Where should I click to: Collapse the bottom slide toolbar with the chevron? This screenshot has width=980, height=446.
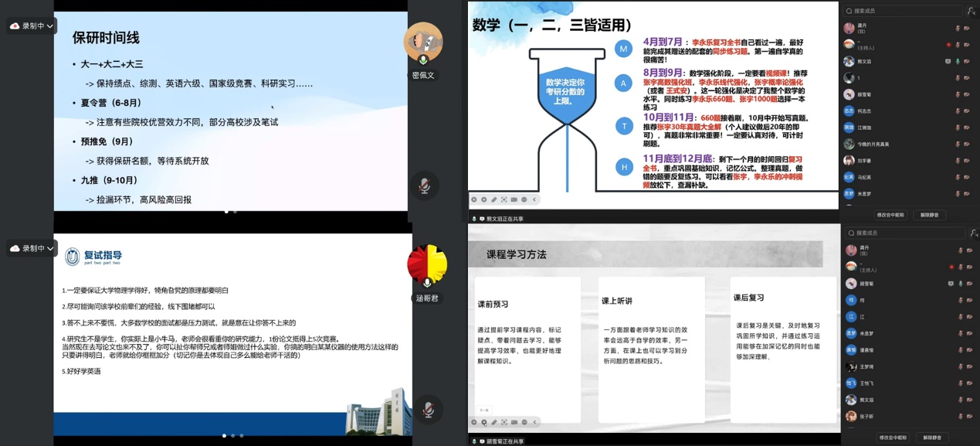[534, 422]
